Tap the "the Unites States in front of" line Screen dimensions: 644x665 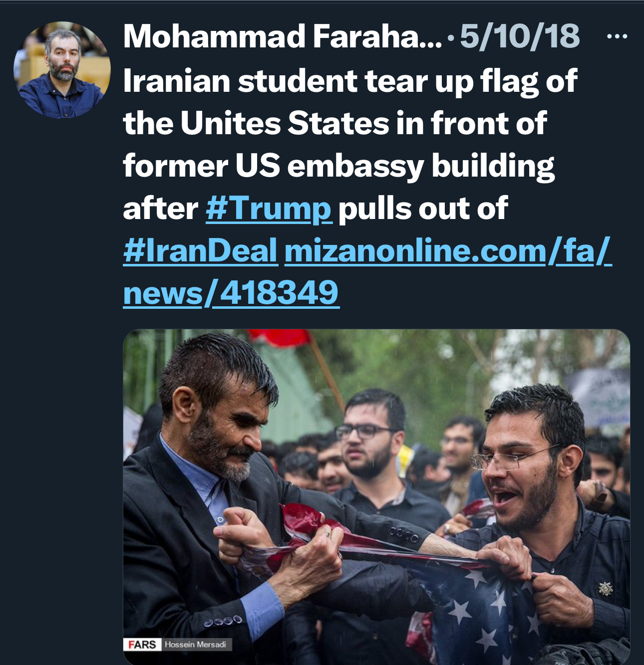[335, 123]
